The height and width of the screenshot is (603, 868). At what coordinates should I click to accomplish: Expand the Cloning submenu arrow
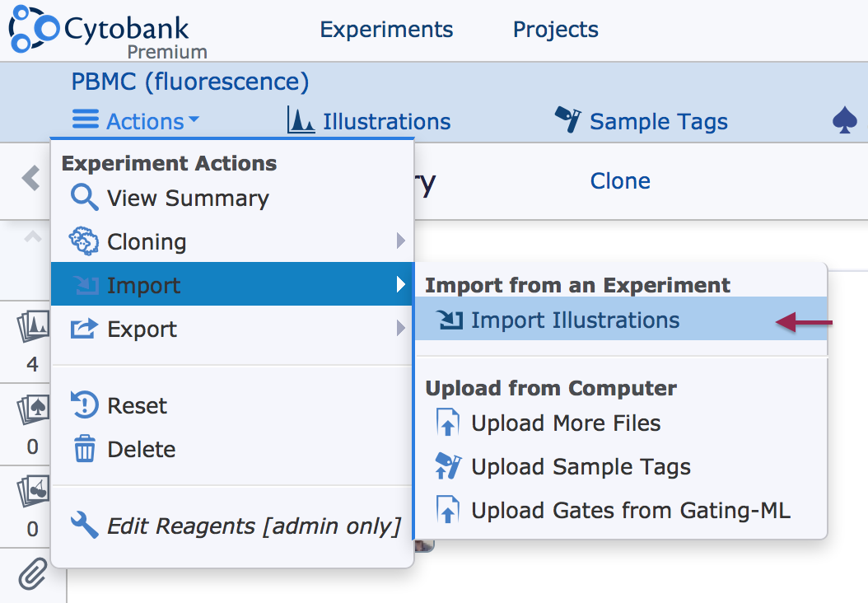pos(401,241)
